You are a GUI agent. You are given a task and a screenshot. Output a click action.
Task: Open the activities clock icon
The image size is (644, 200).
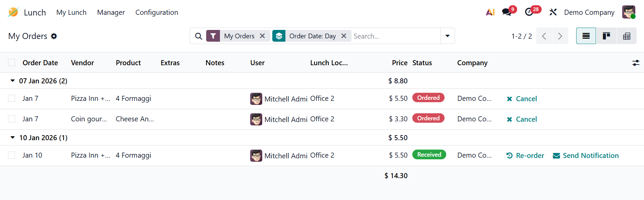529,12
